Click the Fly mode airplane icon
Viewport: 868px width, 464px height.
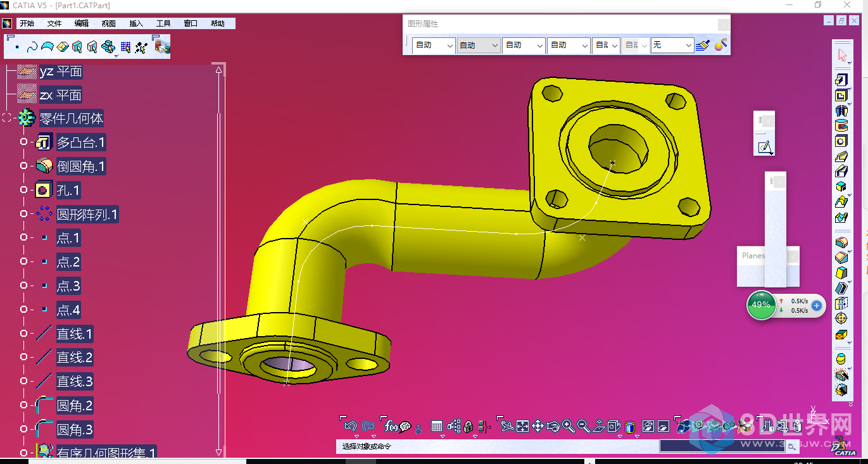pyautogui.click(x=507, y=427)
